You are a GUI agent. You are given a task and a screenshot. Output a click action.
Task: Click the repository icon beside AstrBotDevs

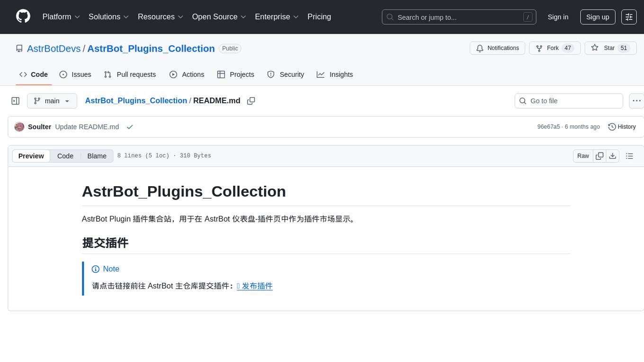(x=19, y=49)
